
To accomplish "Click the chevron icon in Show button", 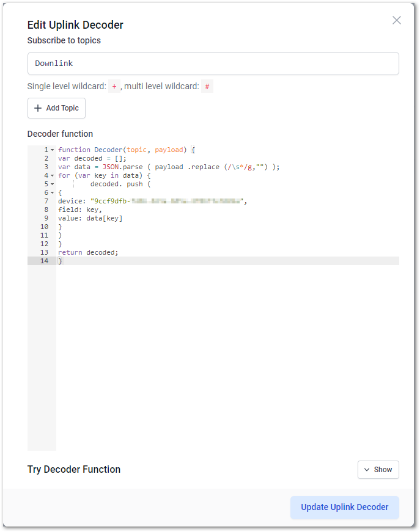I will pos(367,470).
